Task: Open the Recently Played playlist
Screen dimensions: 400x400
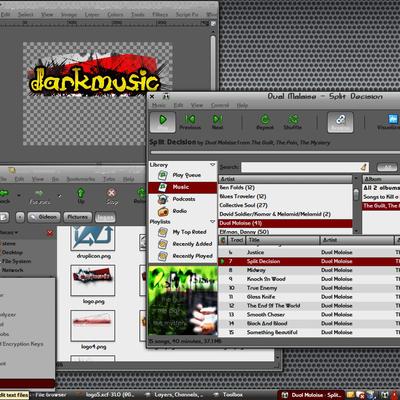Action: point(183,256)
